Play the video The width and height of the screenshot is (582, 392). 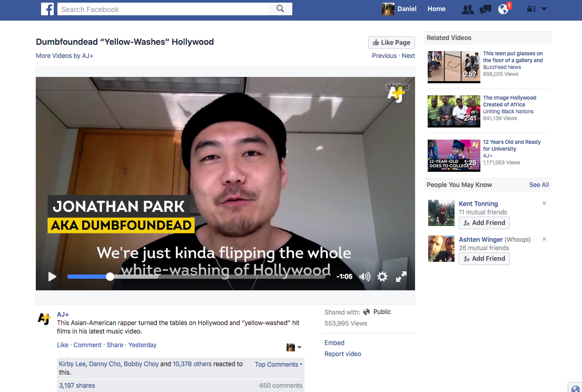coord(52,277)
